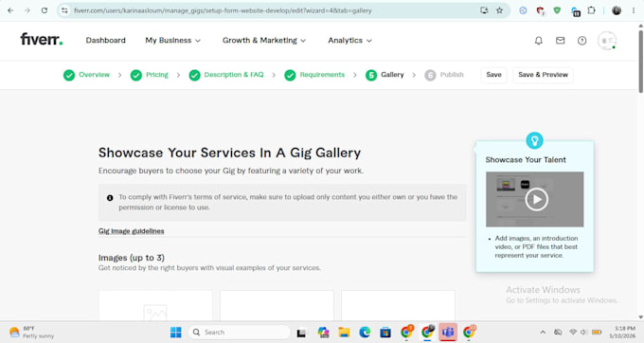Open Windows Start menu
The image size is (644, 343).
176,332
